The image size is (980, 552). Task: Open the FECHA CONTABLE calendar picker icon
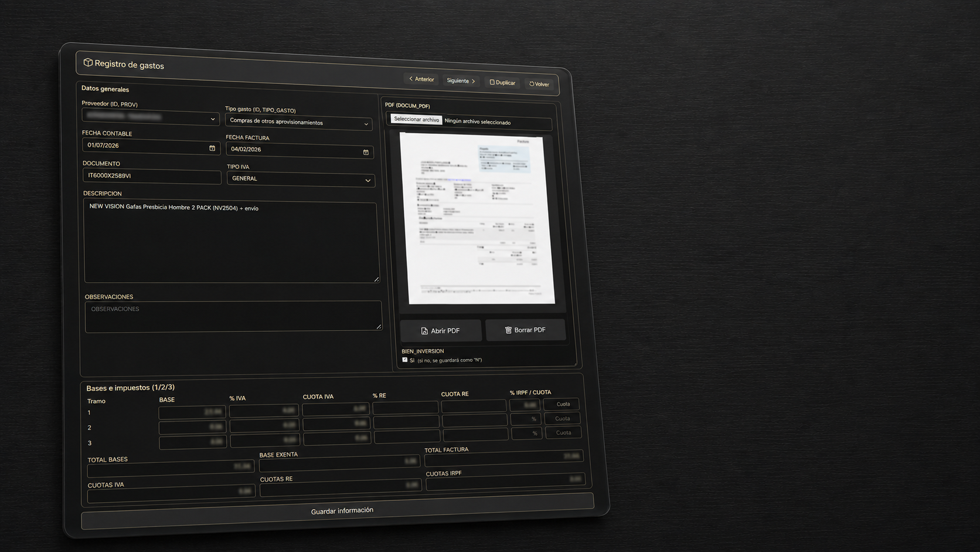tap(212, 148)
